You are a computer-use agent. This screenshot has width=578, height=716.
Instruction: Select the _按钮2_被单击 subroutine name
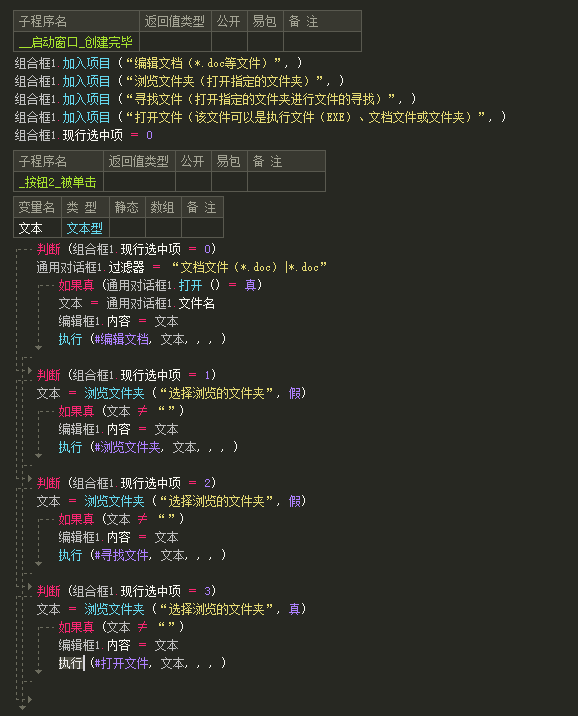tap(58, 182)
